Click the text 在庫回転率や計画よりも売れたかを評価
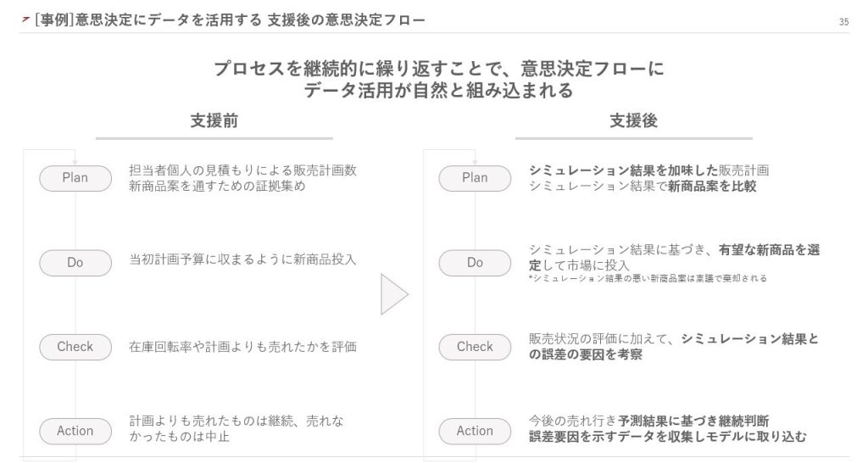This screenshot has width=868, height=463. pos(242,346)
